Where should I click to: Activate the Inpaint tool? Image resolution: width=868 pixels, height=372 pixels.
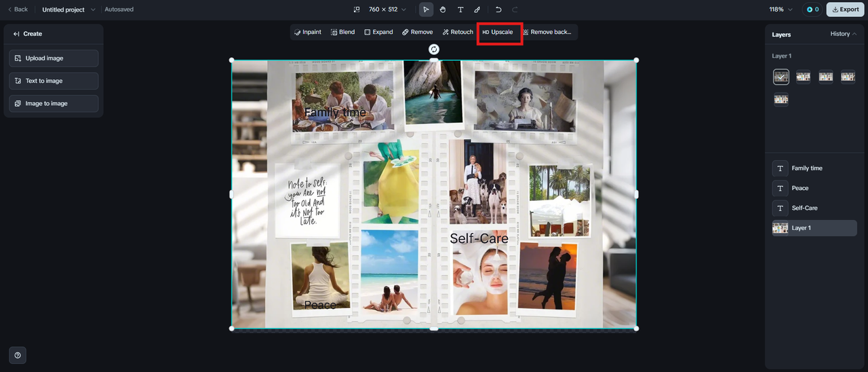point(308,32)
